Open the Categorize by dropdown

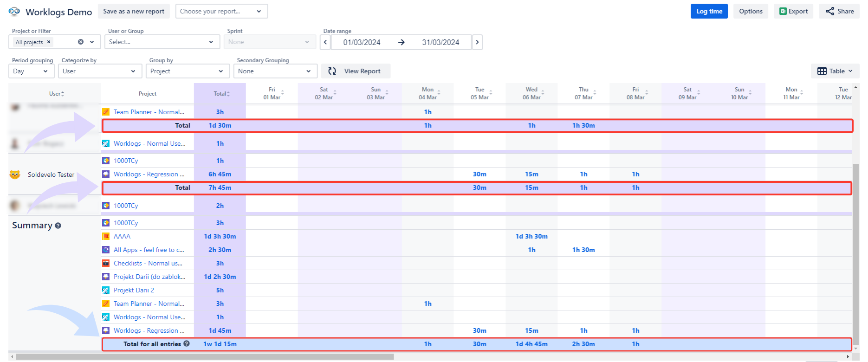click(100, 71)
